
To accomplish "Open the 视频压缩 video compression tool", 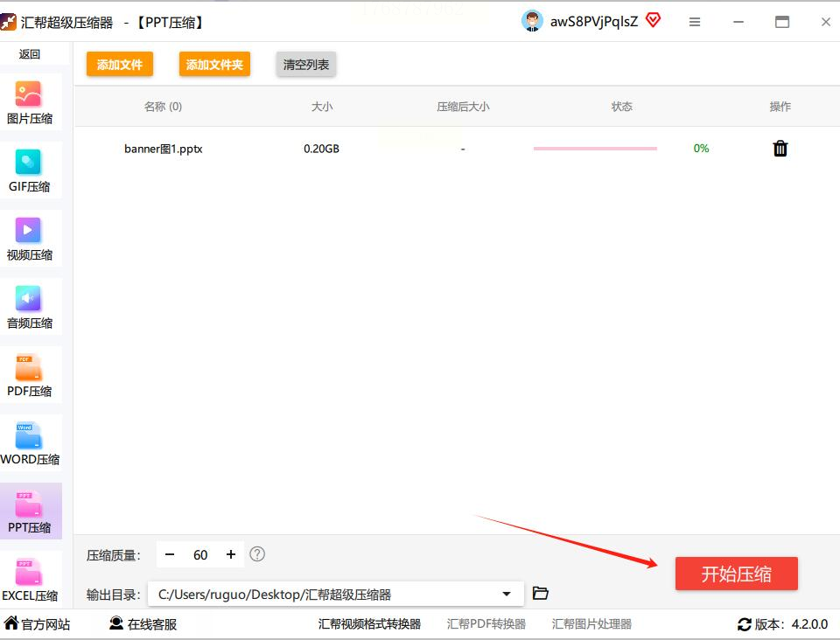I will [x=30, y=238].
